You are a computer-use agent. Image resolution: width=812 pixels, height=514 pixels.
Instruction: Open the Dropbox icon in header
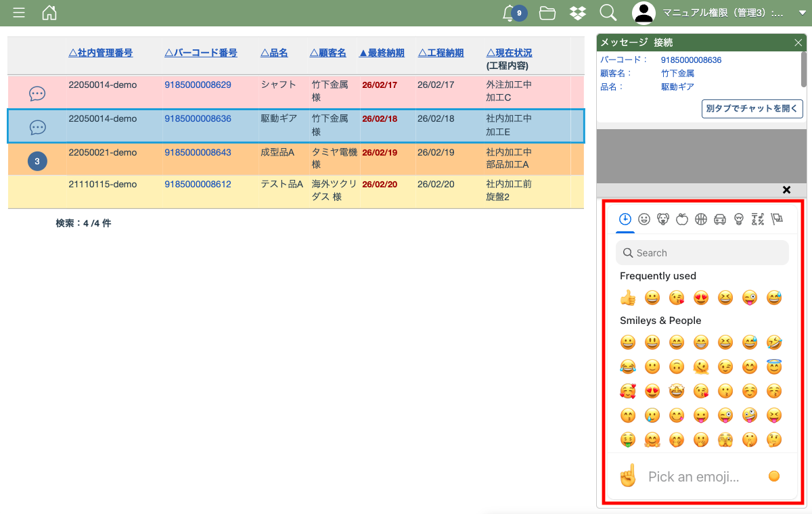(x=577, y=13)
